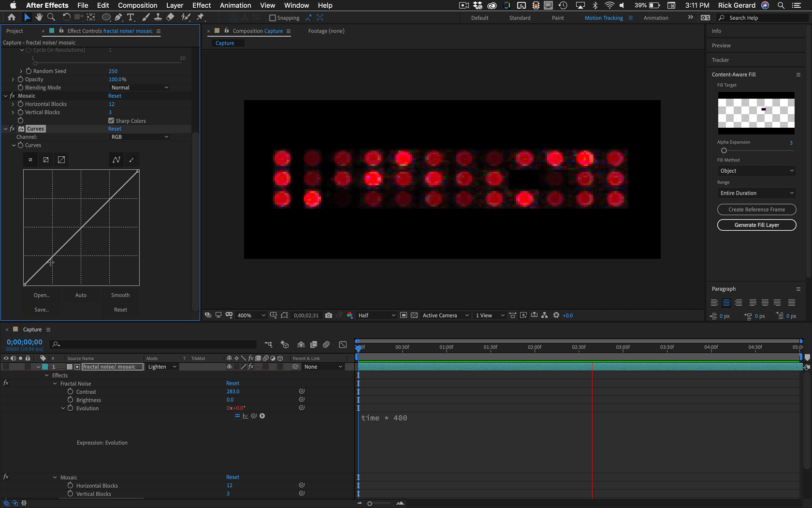Viewport: 812px width, 508px height.
Task: Click the Curves Auto button
Action: pyautogui.click(x=81, y=295)
